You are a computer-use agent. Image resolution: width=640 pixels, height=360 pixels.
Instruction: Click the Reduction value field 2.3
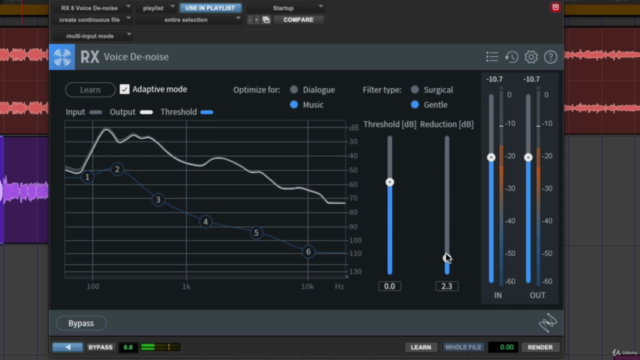447,286
